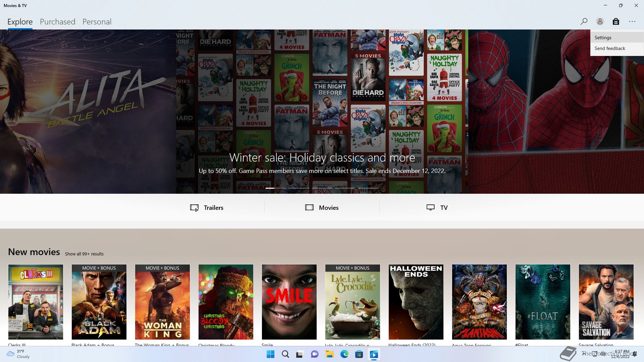This screenshot has height=362, width=644.
Task: Click the New movies heading
Action: (x=34, y=252)
